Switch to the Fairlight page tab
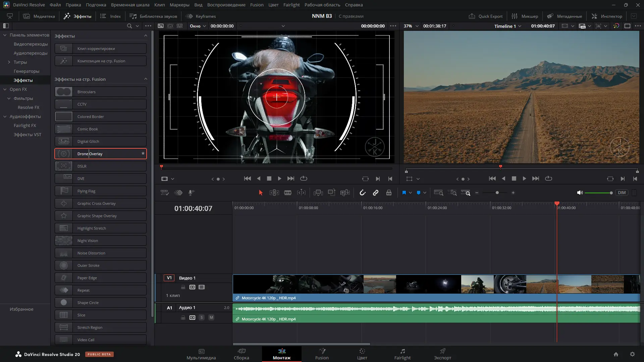This screenshot has height=362, width=644. pos(402,354)
